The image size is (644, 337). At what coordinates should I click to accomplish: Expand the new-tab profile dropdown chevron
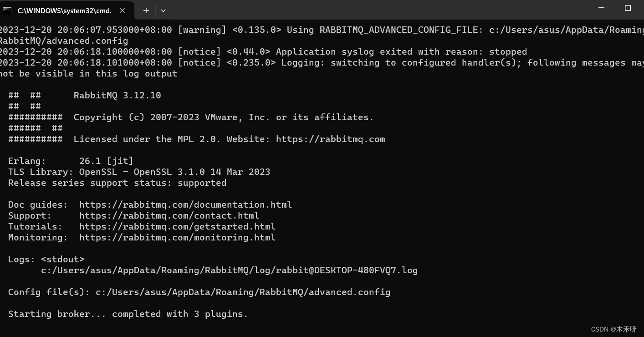click(163, 10)
